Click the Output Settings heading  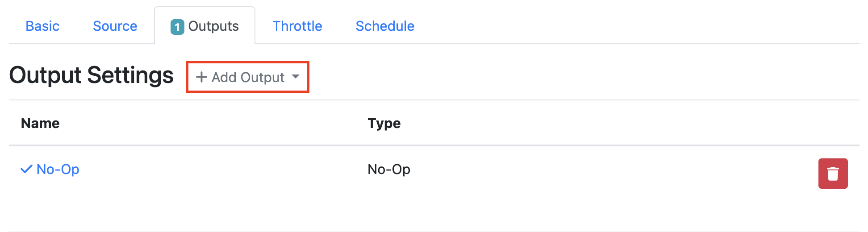point(91,75)
